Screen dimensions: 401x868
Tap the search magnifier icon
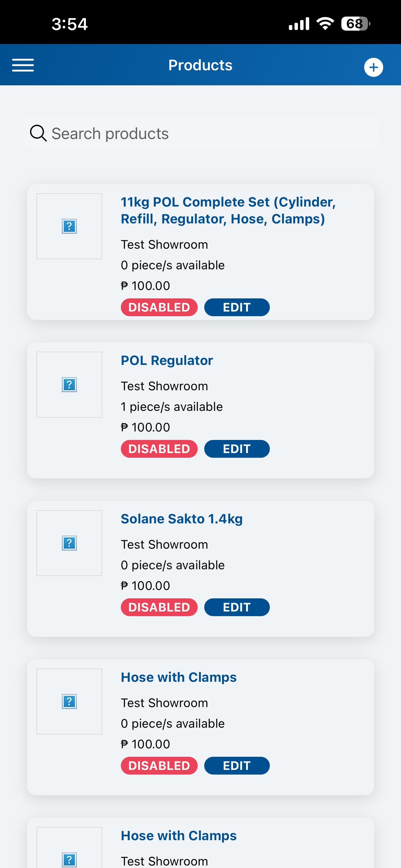38,133
